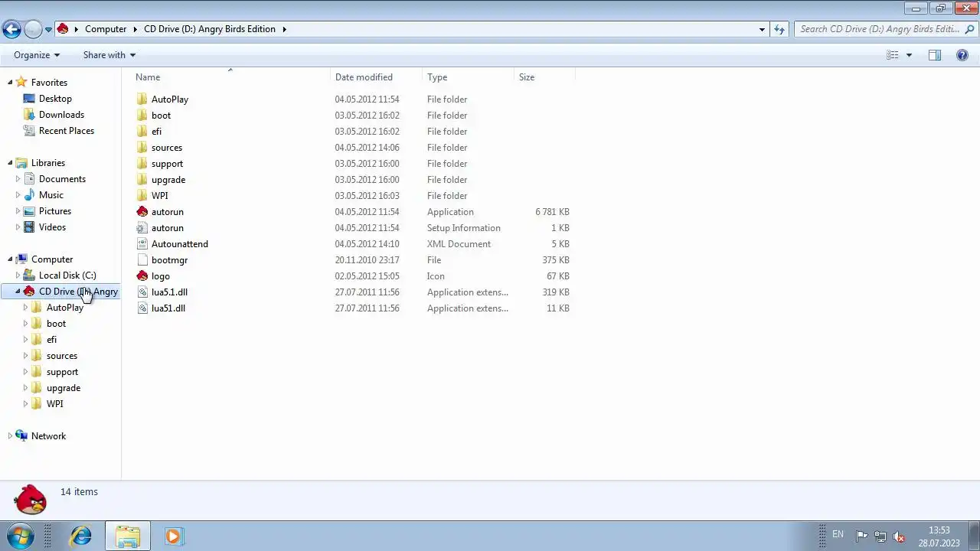Screen dimensions: 980x551
Task: Expand the Network section arrow
Action: [x=10, y=436]
